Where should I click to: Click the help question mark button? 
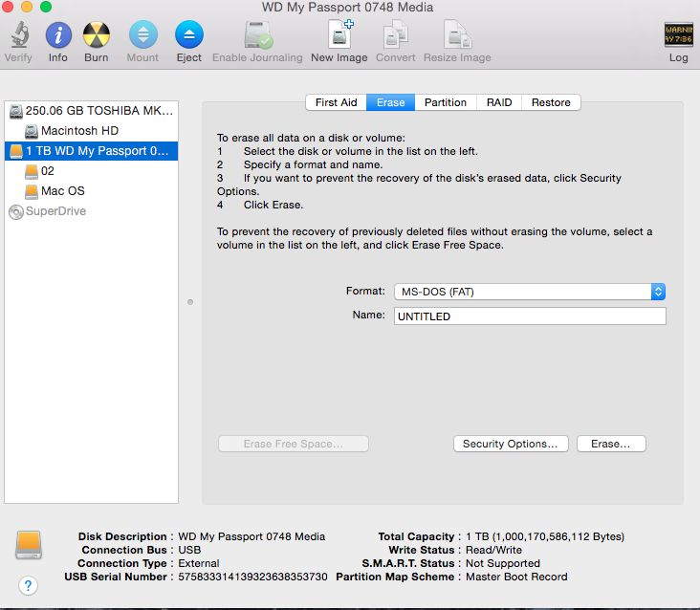pyautogui.click(x=28, y=585)
